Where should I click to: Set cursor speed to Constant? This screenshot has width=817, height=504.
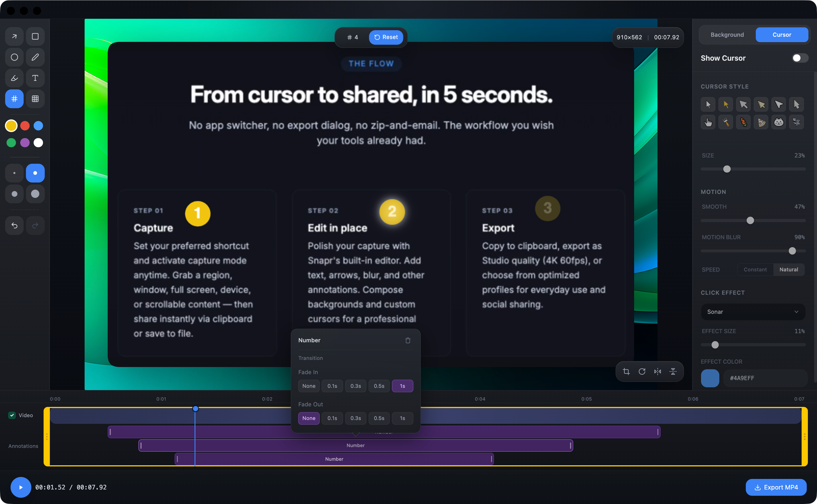coord(755,270)
